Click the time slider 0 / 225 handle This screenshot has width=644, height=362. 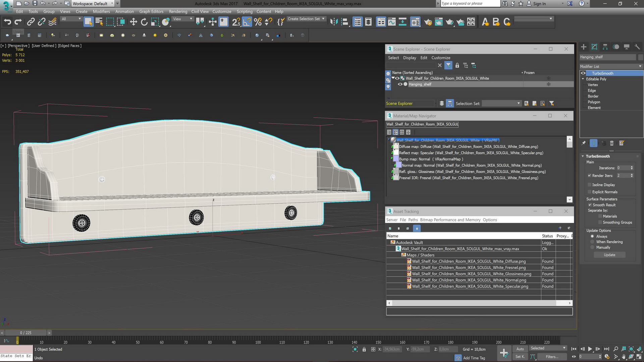pyautogui.click(x=25, y=333)
